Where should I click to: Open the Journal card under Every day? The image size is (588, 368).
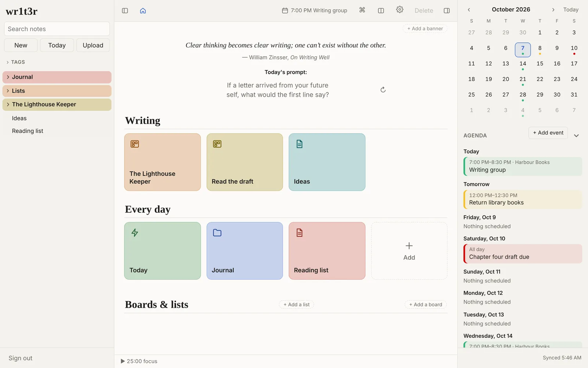[245, 251]
